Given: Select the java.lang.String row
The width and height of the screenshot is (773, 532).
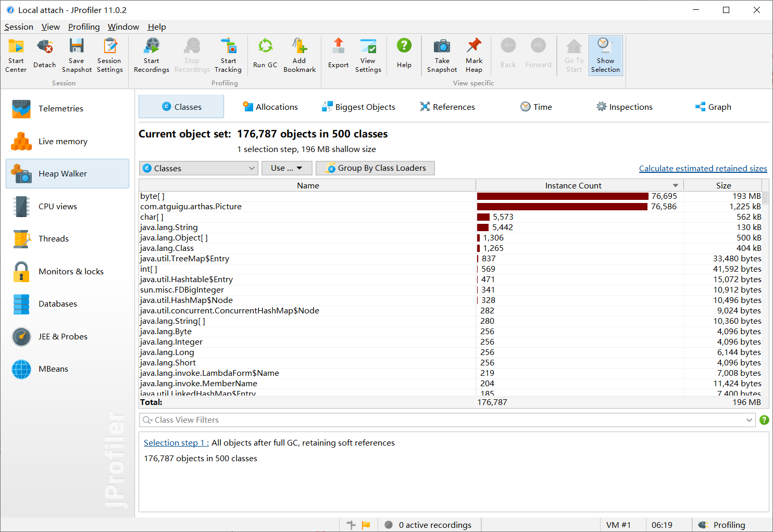Looking at the screenshot, I should pyautogui.click(x=451, y=227).
